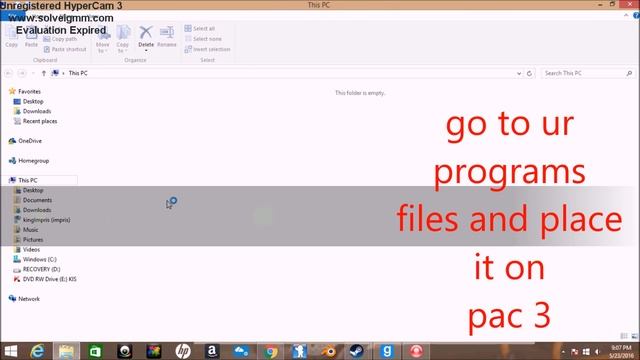Refresh the This PC location
Image resolution: width=640 pixels, height=360 pixels.
point(529,73)
